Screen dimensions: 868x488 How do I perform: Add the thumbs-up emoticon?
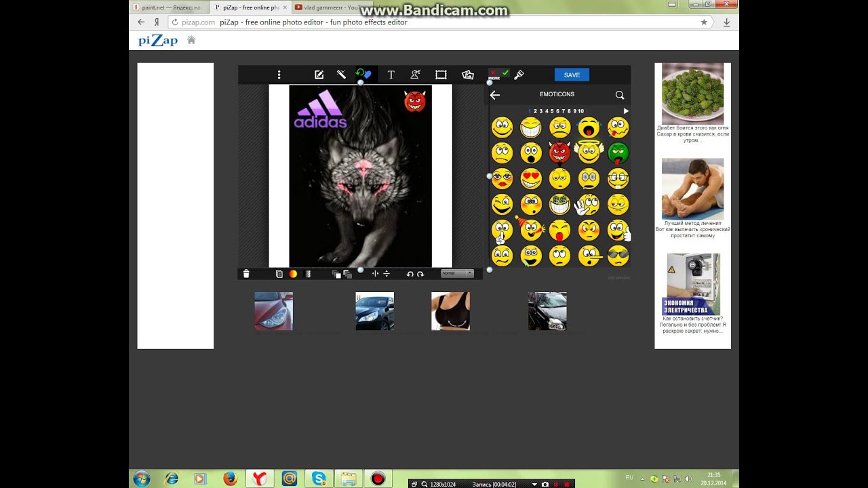pyautogui.click(x=618, y=230)
